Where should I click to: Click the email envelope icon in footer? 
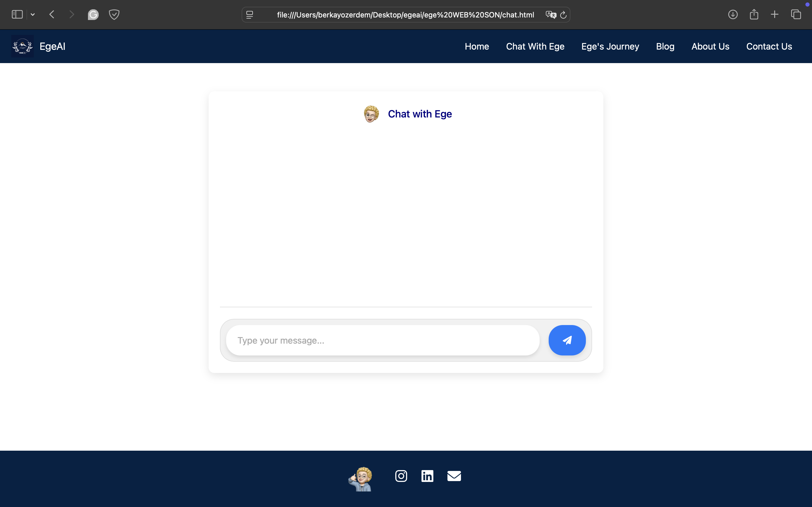[x=454, y=476]
